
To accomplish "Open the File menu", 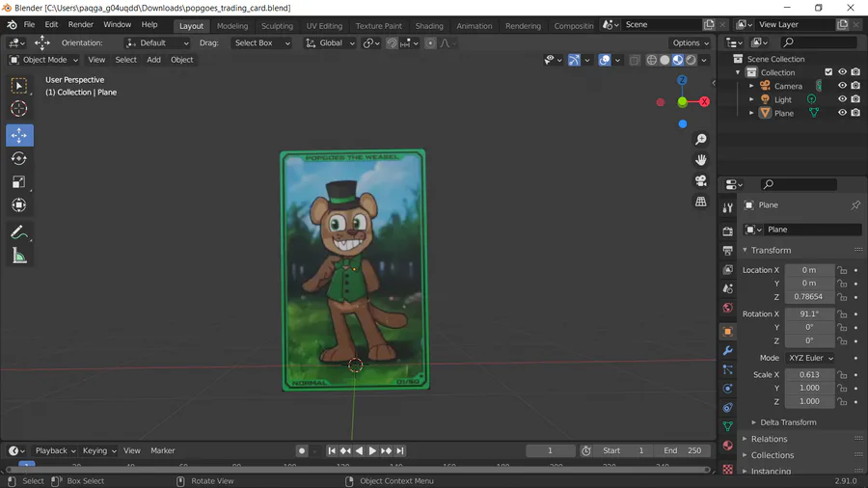I will [x=29, y=25].
